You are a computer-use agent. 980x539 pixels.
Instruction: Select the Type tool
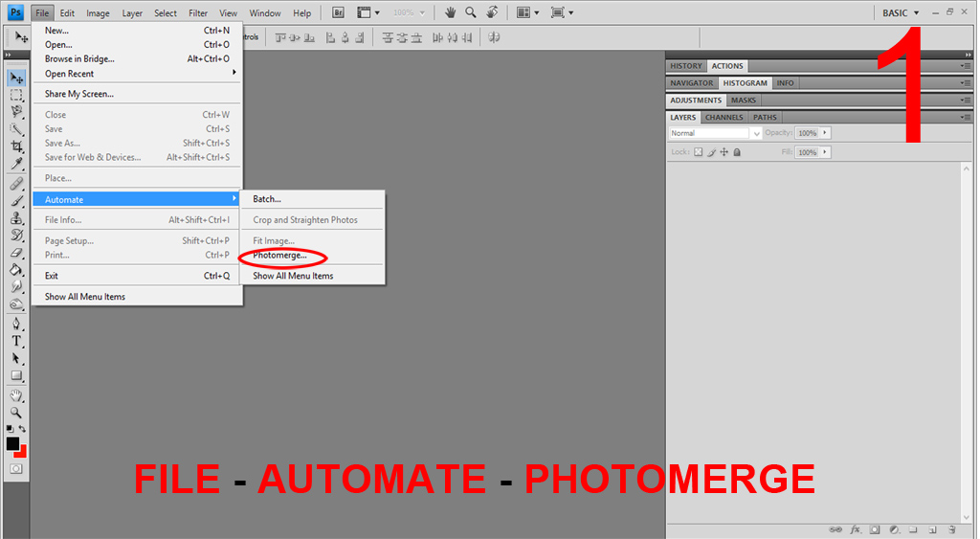pyautogui.click(x=16, y=341)
